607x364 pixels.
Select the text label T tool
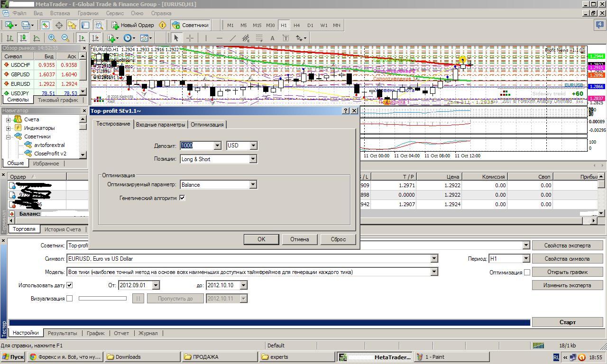pyautogui.click(x=285, y=38)
